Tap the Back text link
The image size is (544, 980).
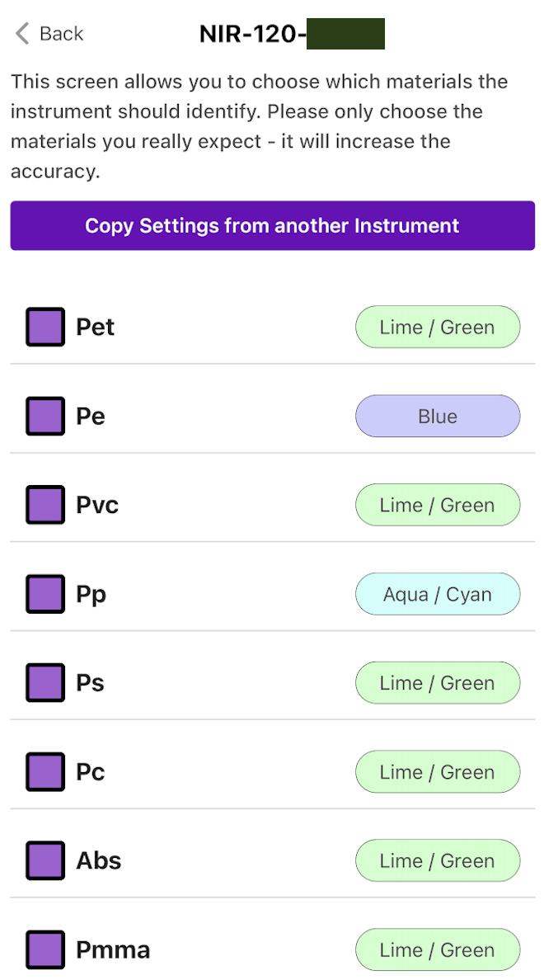(x=62, y=34)
